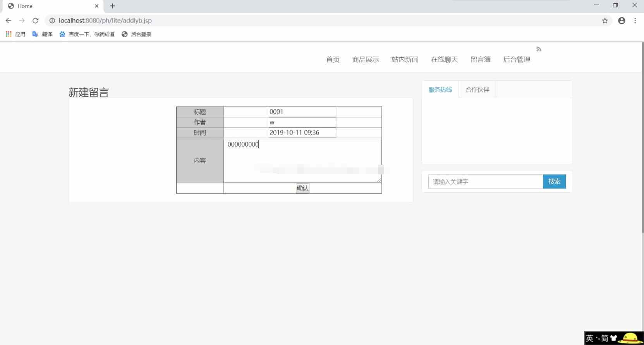Click the 标题 label cell
The height and width of the screenshot is (345, 644).
(x=200, y=112)
